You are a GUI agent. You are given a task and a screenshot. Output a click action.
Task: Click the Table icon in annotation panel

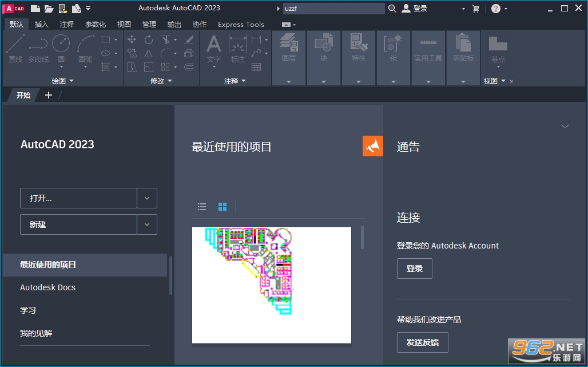pos(256,67)
